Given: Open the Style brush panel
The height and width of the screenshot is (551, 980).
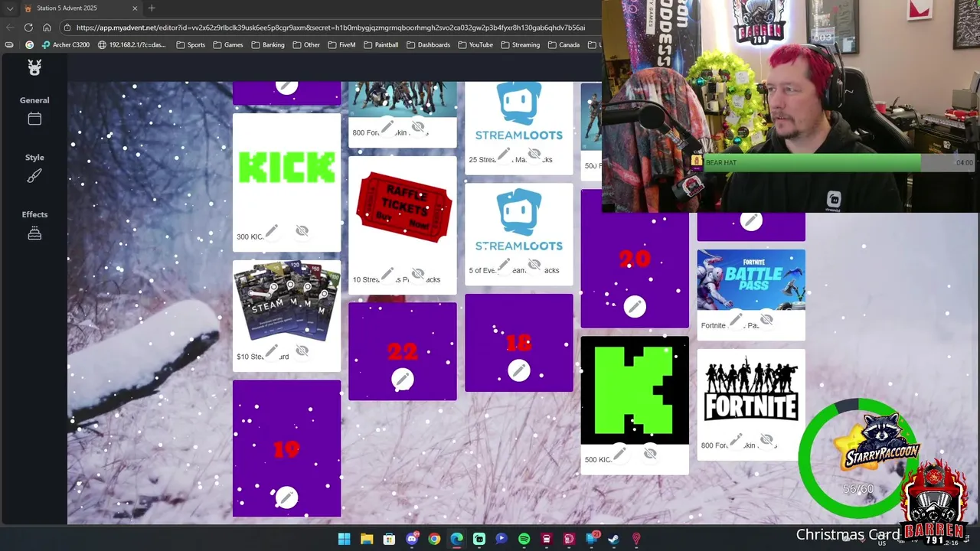Looking at the screenshot, I should (x=34, y=176).
